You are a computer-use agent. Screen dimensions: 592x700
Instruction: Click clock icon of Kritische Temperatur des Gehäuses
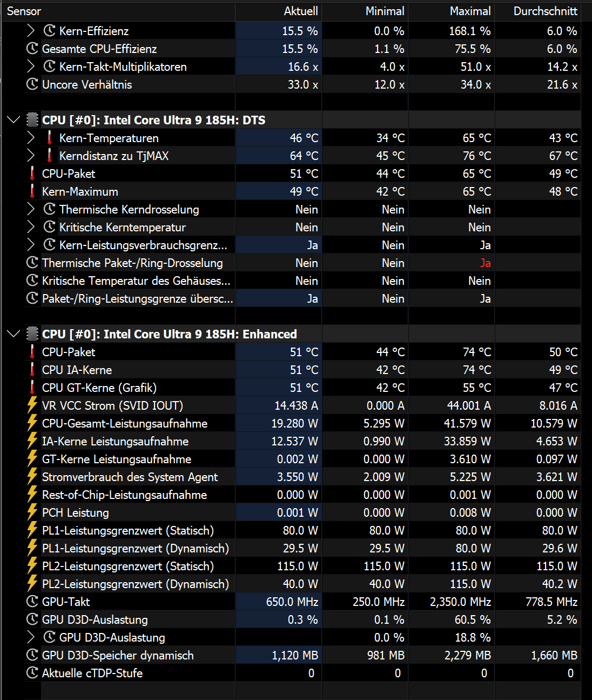click(x=32, y=281)
